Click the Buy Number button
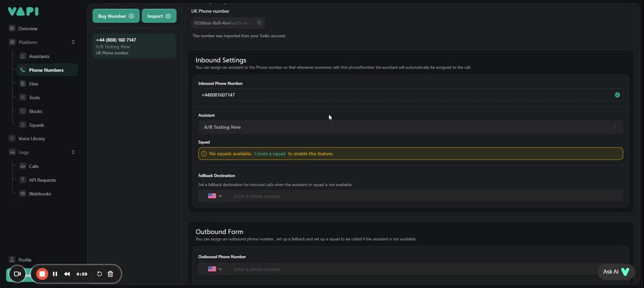The image size is (644, 288). coord(116,16)
